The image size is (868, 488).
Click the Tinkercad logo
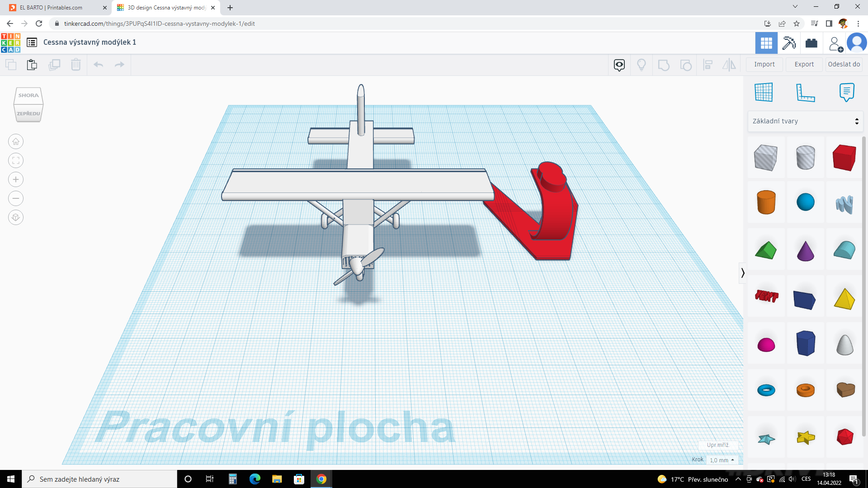[x=11, y=42]
